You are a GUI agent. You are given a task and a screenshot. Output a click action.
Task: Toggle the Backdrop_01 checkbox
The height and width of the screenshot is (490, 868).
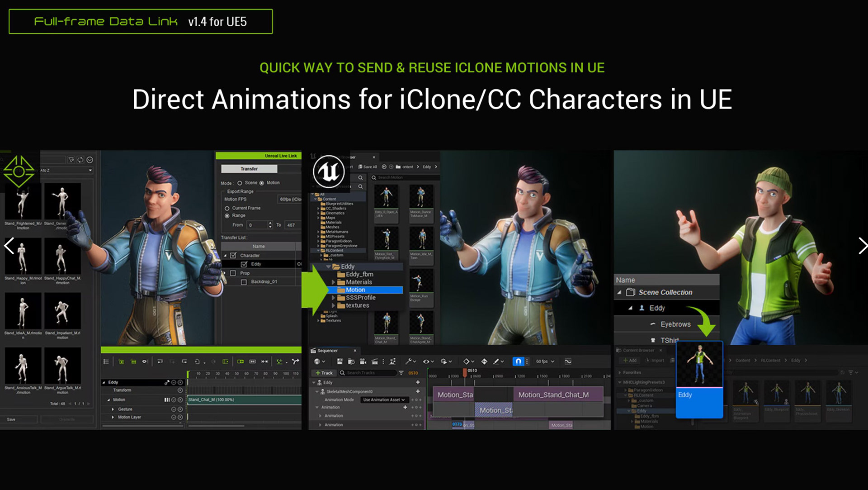pos(244,282)
